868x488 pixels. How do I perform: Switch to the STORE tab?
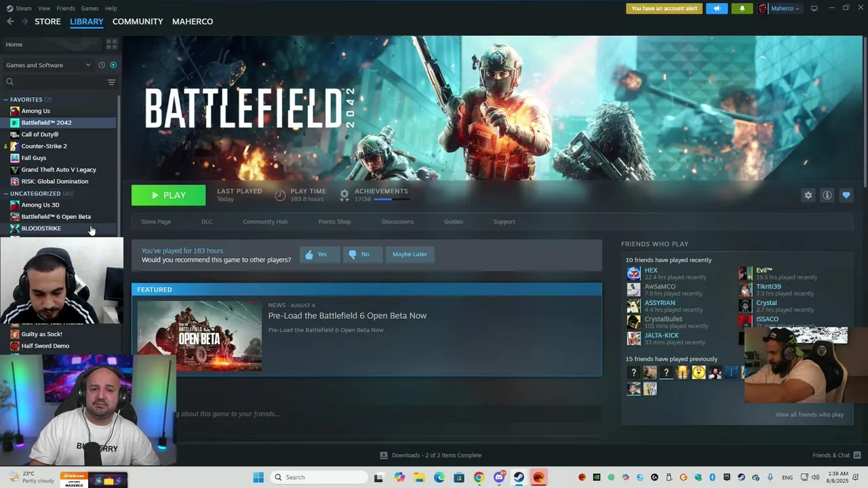point(47,22)
